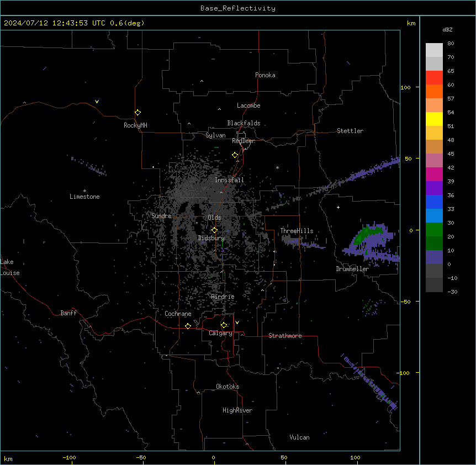
Task: Click the yellow diamond marker beside RockyMH
Action: [137, 113]
